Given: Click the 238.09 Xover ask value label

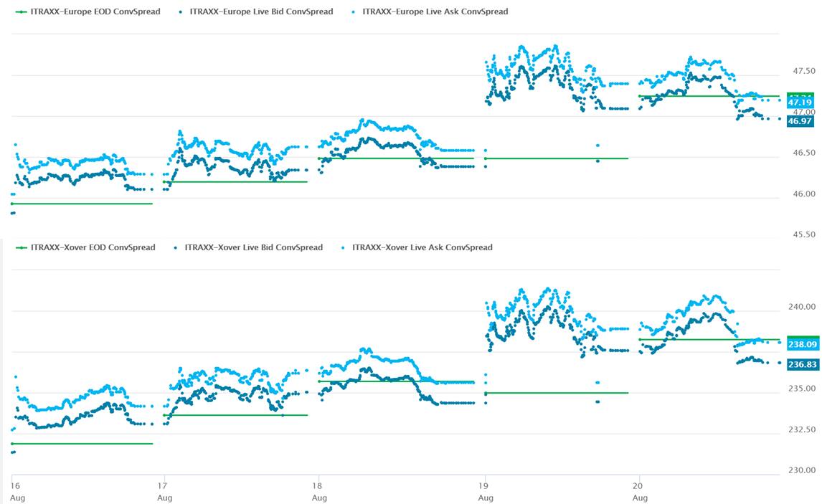Looking at the screenshot, I should [803, 344].
